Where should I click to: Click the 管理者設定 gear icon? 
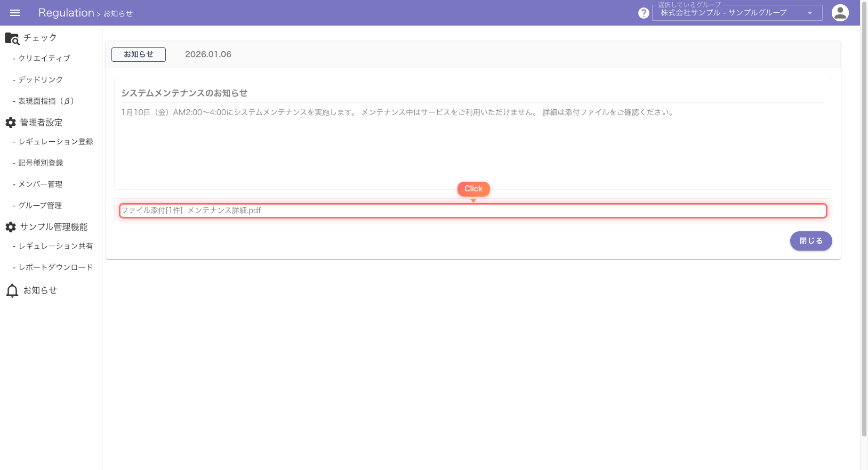pyautogui.click(x=11, y=123)
